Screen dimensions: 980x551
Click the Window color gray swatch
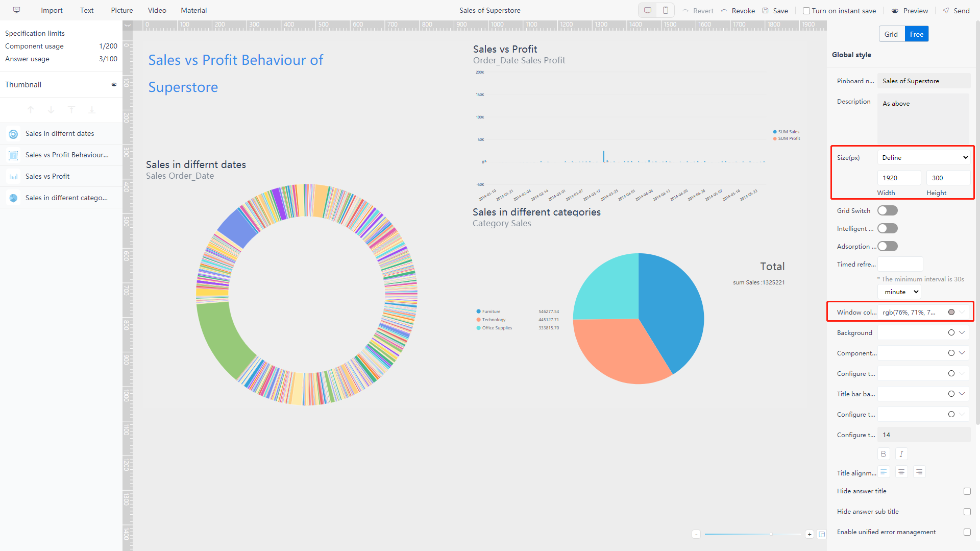(951, 312)
